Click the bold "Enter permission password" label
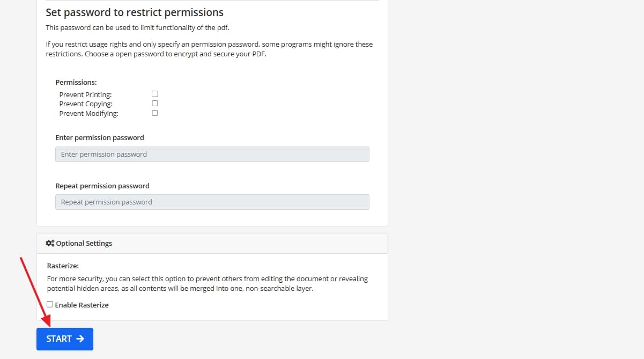This screenshot has width=644, height=359. pyautogui.click(x=100, y=137)
